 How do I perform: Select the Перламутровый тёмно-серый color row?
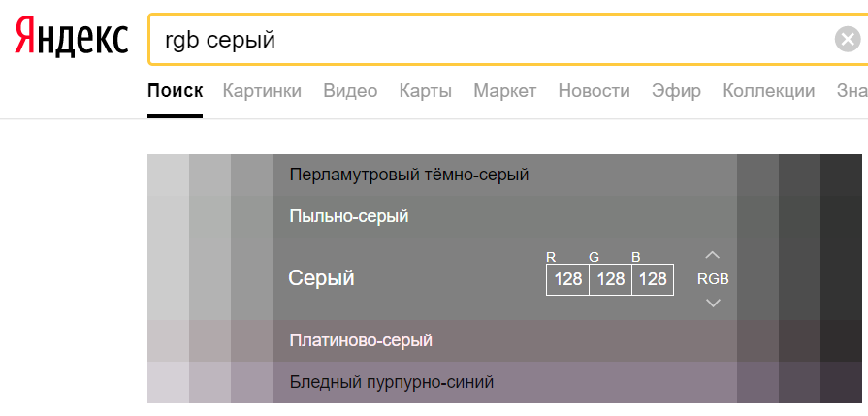(x=408, y=175)
